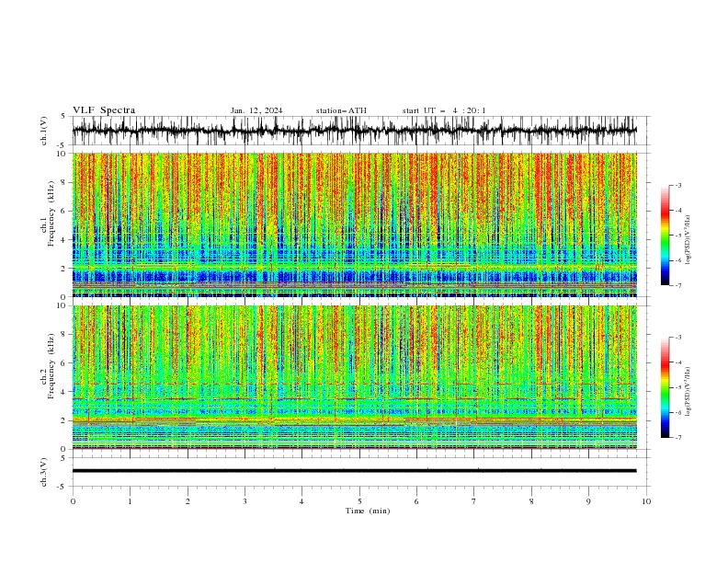Click the ch.3(V) axis label
Viewport: 728px width, 563px height.
44,472
